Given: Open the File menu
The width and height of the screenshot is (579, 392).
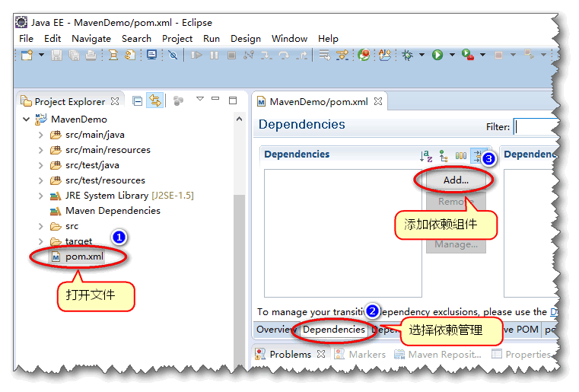Looking at the screenshot, I should (26, 39).
